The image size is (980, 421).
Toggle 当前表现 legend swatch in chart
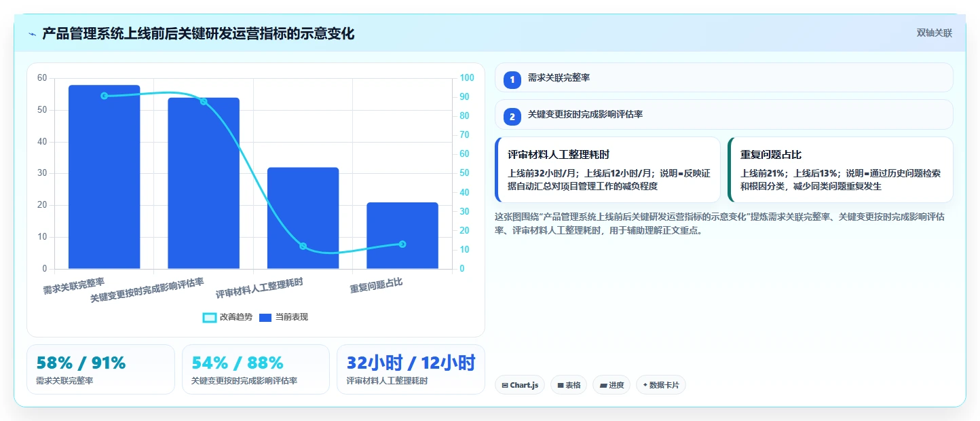(265, 317)
